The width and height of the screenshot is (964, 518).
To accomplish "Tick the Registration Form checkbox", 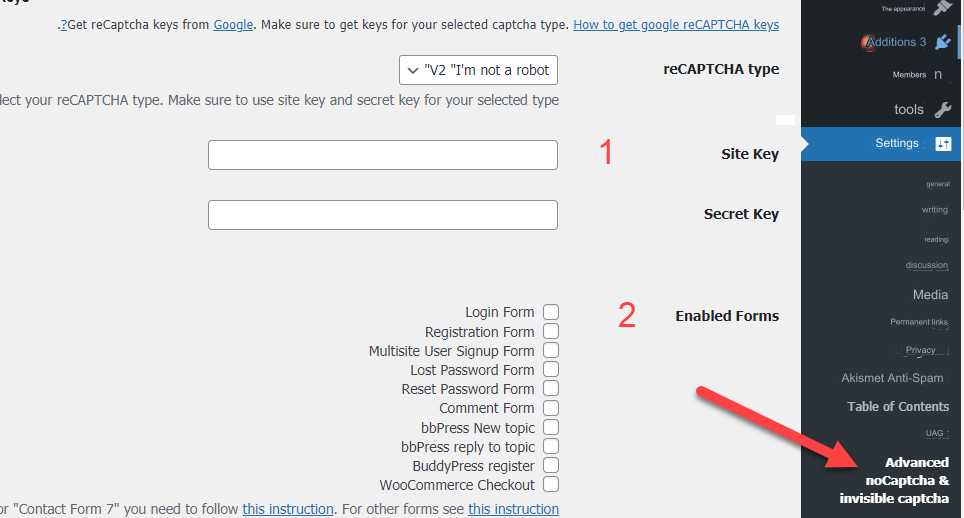I will 551,331.
